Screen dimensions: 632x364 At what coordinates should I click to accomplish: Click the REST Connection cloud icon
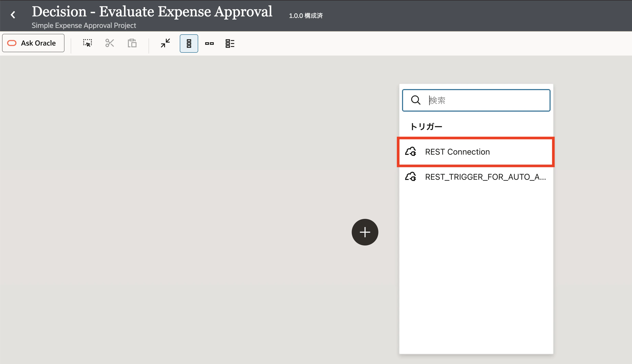pyautogui.click(x=410, y=152)
